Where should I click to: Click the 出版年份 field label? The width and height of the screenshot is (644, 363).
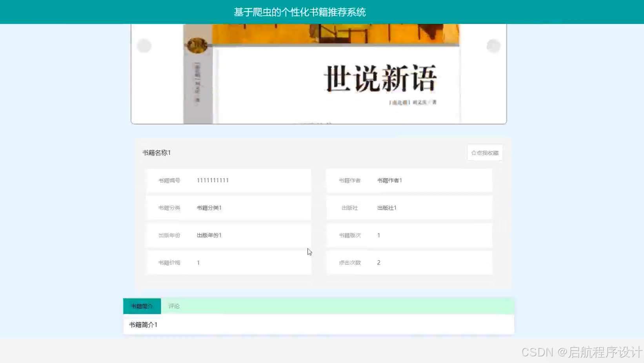click(x=169, y=235)
